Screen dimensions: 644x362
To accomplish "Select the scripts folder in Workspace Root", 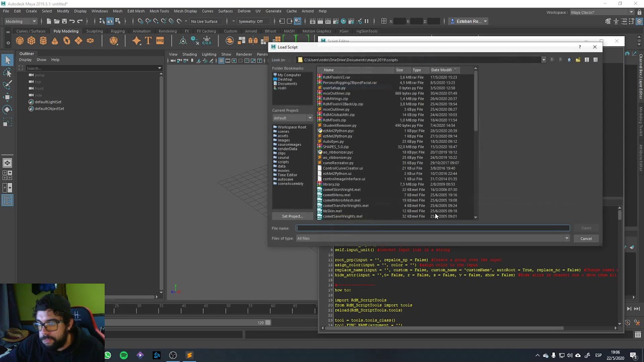I will click(283, 162).
